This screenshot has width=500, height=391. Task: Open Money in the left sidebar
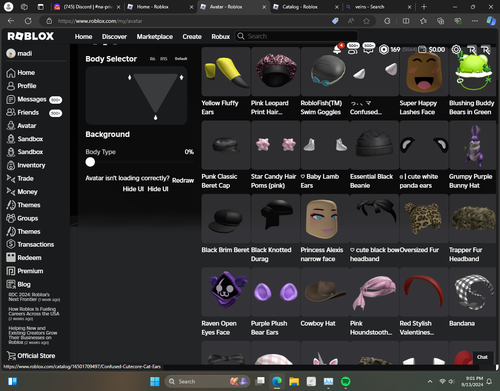[x=22, y=192]
